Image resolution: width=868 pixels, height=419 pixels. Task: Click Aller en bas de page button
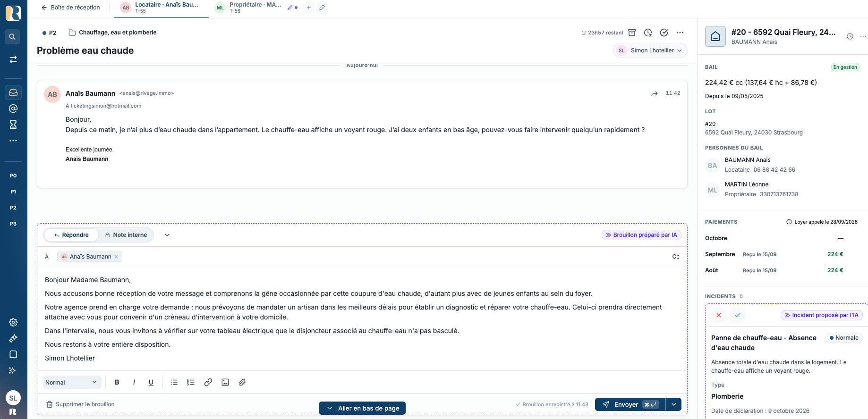[362, 408]
